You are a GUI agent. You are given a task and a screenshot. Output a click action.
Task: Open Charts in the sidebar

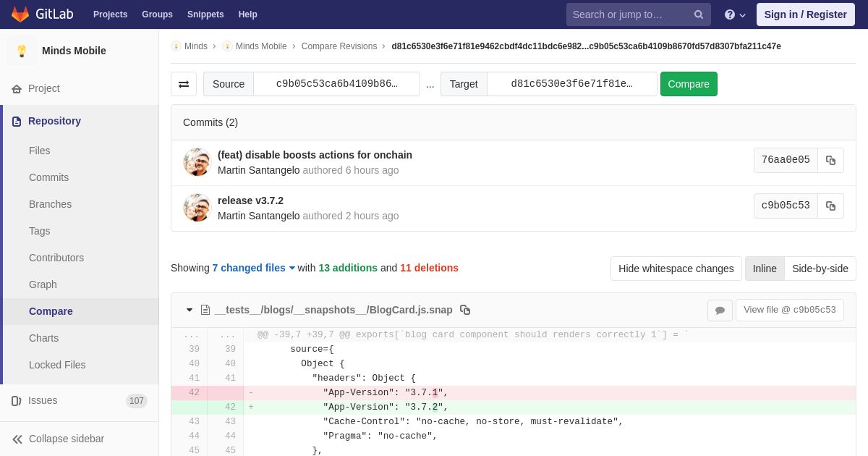tap(43, 338)
